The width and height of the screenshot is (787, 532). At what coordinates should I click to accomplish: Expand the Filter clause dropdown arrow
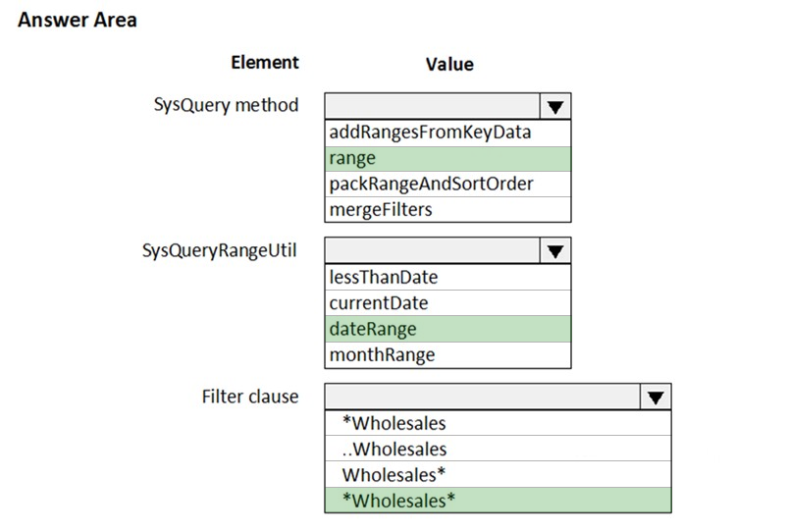pyautogui.click(x=656, y=397)
